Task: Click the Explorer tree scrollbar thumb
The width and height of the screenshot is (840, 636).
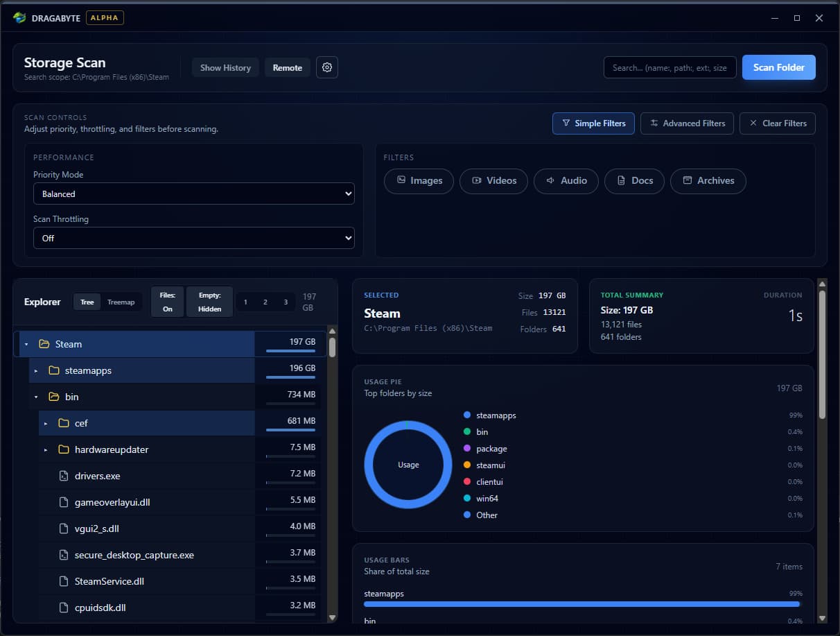Action: [x=332, y=347]
